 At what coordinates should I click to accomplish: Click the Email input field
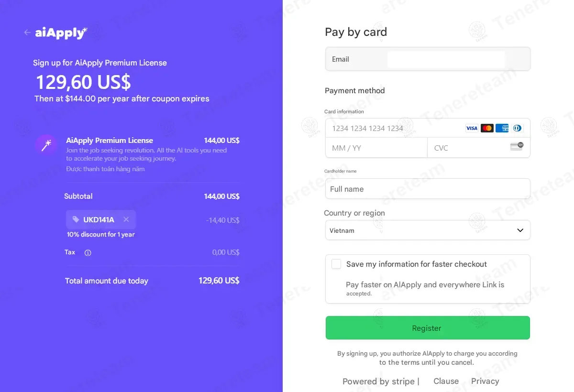pyautogui.click(x=446, y=59)
